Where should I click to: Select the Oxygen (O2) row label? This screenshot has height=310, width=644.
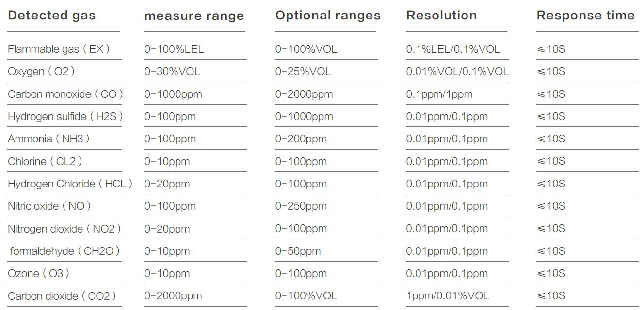41,72
